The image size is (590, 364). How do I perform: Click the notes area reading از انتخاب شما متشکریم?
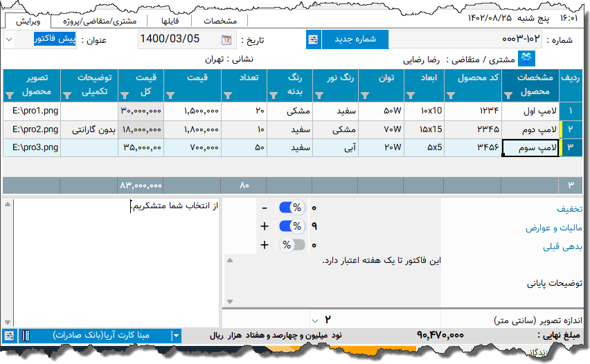(x=116, y=262)
